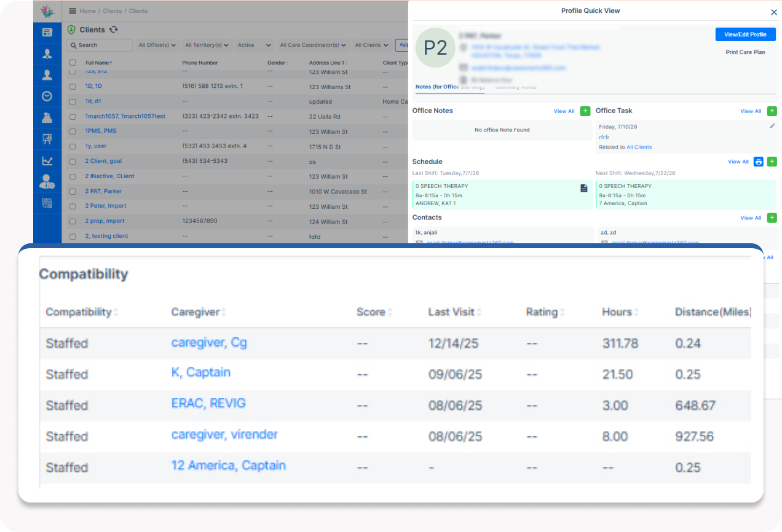Add a new schedule with green plus
Screen dimensions: 782x532
point(772,162)
